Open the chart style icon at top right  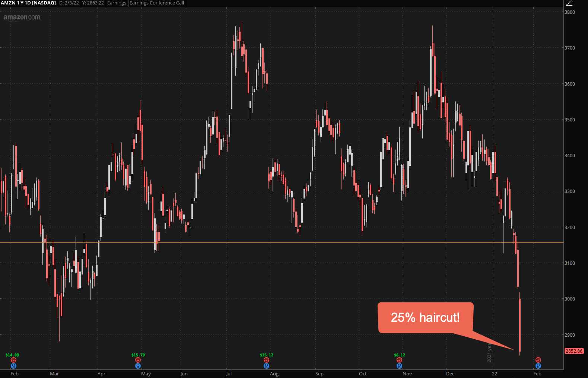click(569, 3)
